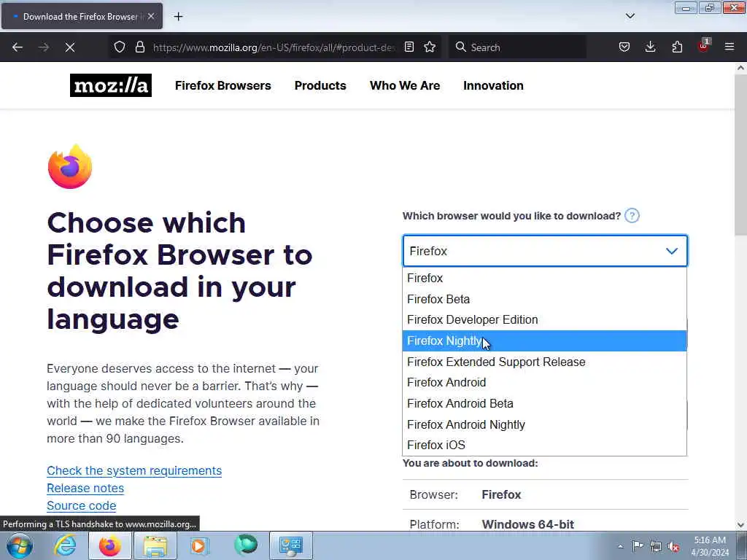The height and width of the screenshot is (560, 747).
Task: Open a new tab
Action: click(178, 17)
